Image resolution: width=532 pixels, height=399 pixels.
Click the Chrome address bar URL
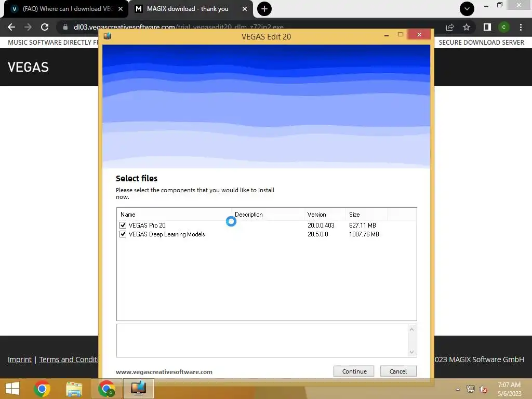[179, 27]
